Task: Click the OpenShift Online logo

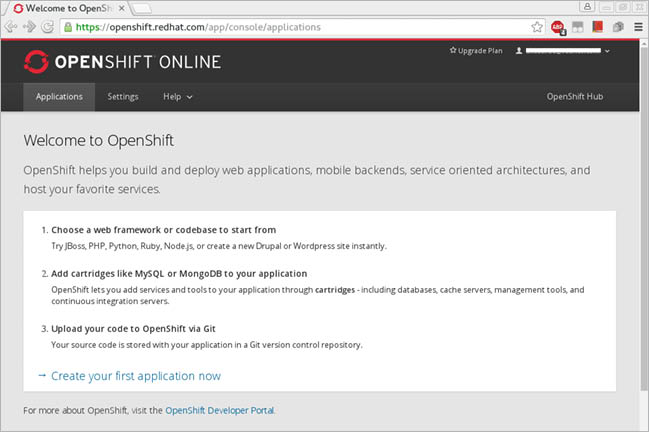Action: tap(122, 62)
